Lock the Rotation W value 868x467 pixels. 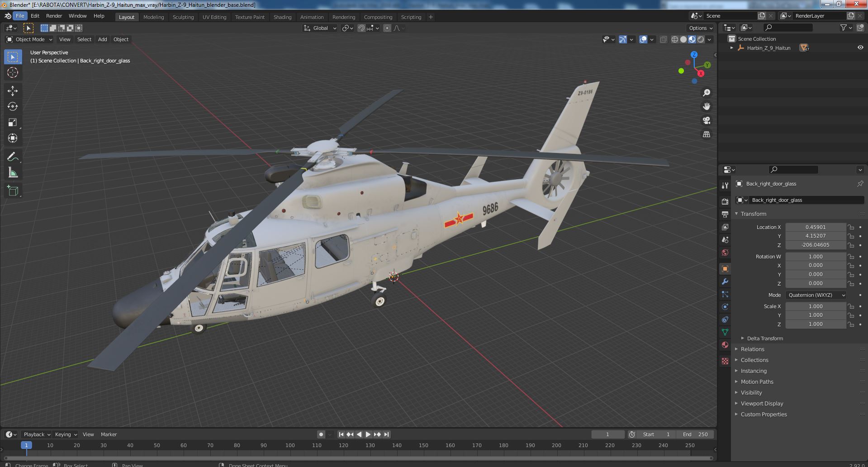coord(851,257)
